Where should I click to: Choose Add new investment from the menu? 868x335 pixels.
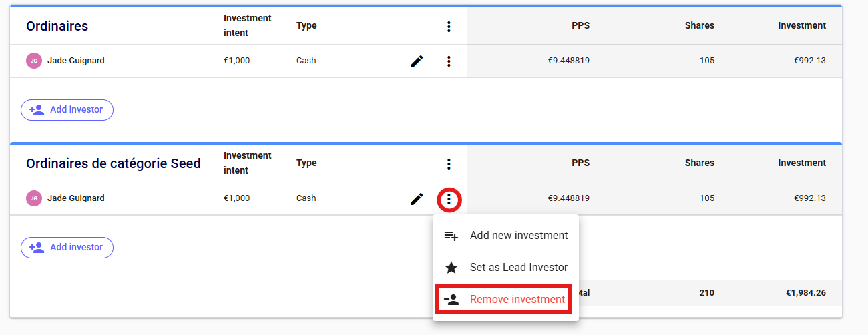point(518,236)
